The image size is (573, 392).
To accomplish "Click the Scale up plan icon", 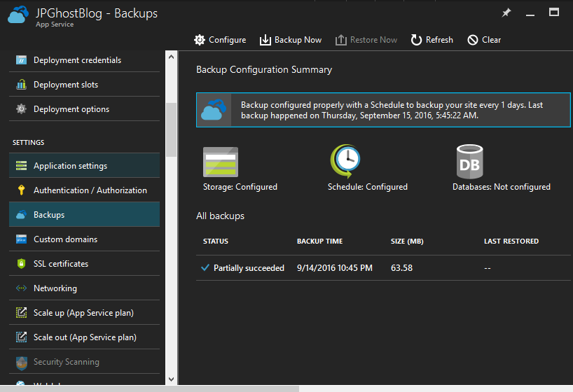I will tap(21, 312).
